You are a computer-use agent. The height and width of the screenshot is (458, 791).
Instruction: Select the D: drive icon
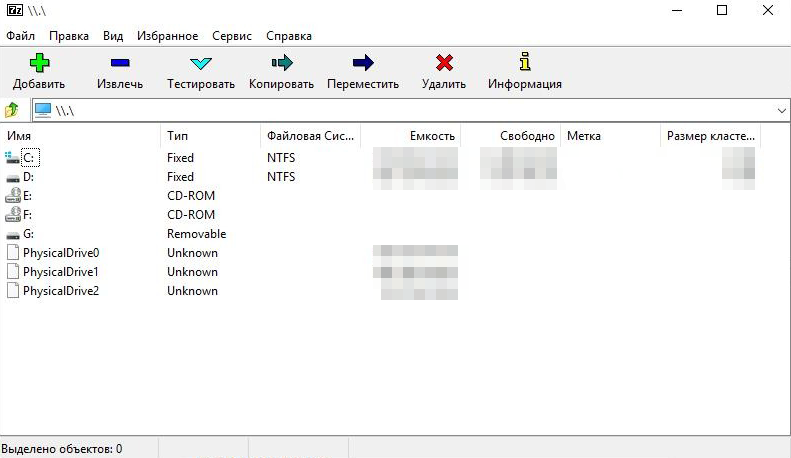13,178
